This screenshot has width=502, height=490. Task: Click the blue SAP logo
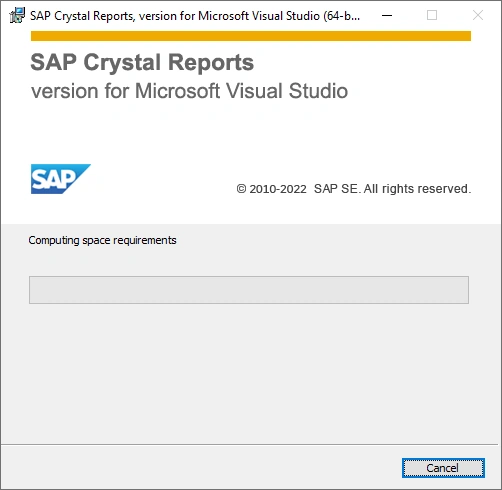coord(61,179)
